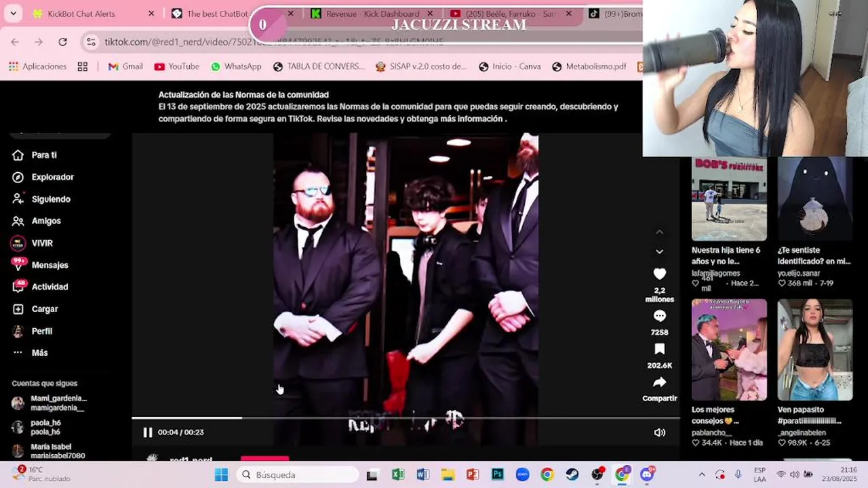Open site info icon in address bar
The width and height of the screenshot is (868, 488).
click(x=91, y=42)
